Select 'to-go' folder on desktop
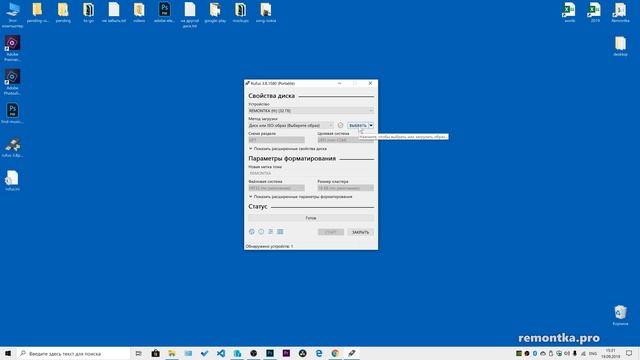This screenshot has height=360, width=640. click(x=89, y=12)
